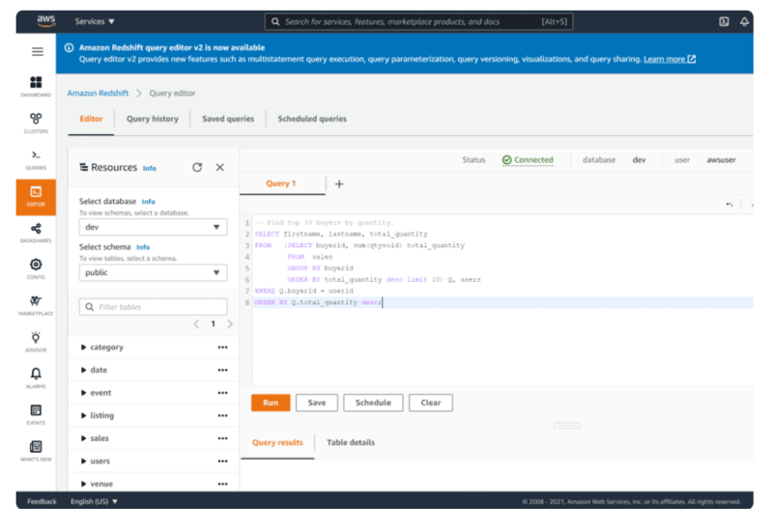Toggle the hamburger navigation menu

38,52
